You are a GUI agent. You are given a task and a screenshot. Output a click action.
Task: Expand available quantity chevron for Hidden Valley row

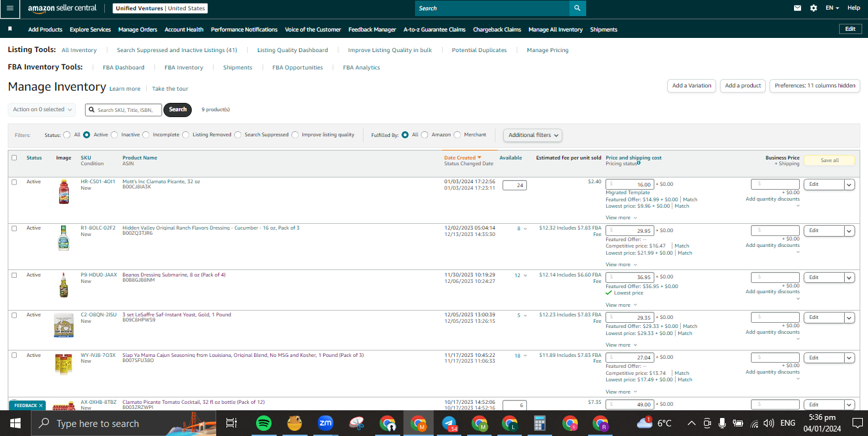click(x=526, y=229)
